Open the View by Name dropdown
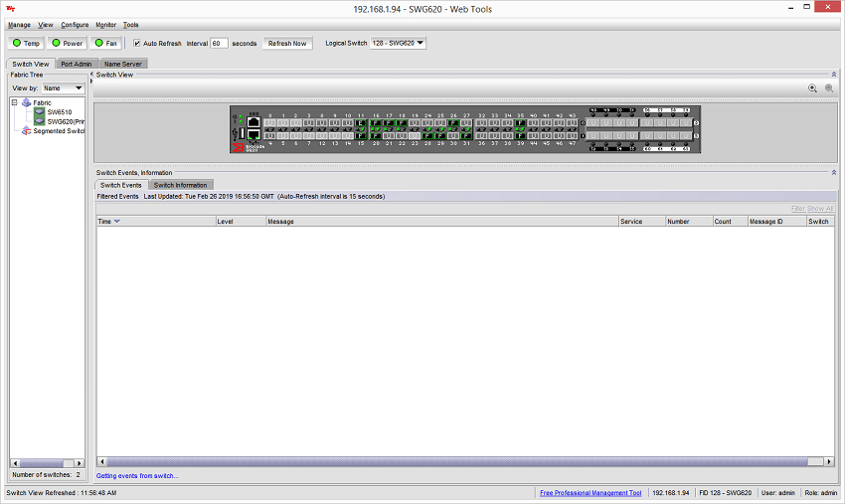Screen dimensions: 845x504 pos(63,87)
